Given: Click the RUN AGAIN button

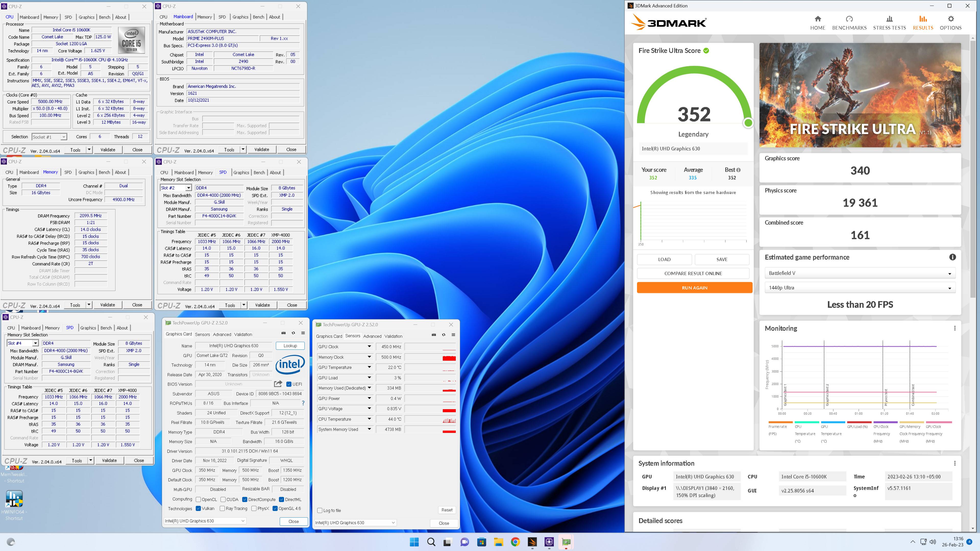Looking at the screenshot, I should tap(694, 288).
